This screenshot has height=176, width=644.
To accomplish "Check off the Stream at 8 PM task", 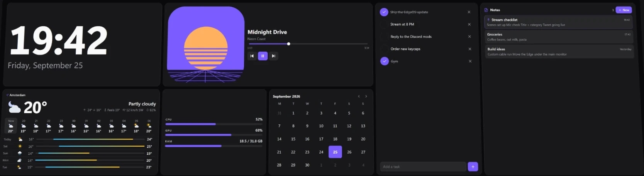I will [384, 24].
